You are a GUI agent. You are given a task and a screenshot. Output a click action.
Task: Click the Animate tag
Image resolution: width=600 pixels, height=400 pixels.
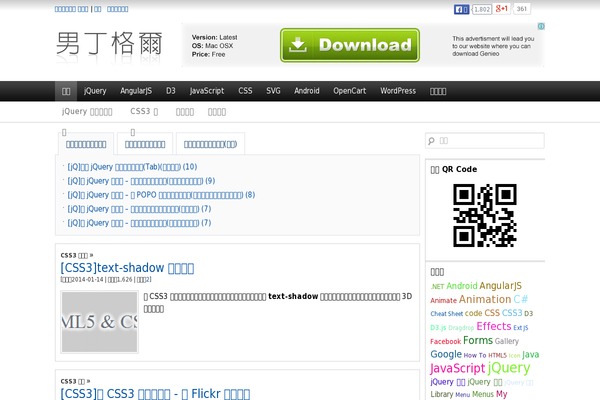pyautogui.click(x=443, y=300)
